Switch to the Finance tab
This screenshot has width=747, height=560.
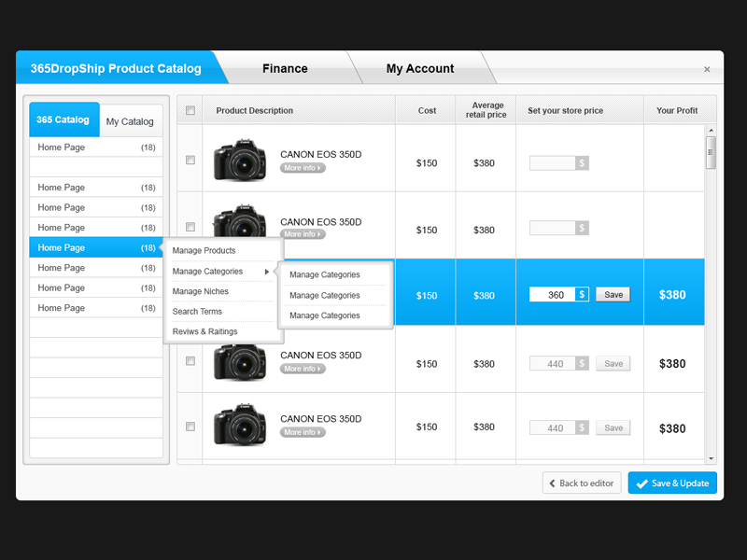[x=285, y=68]
